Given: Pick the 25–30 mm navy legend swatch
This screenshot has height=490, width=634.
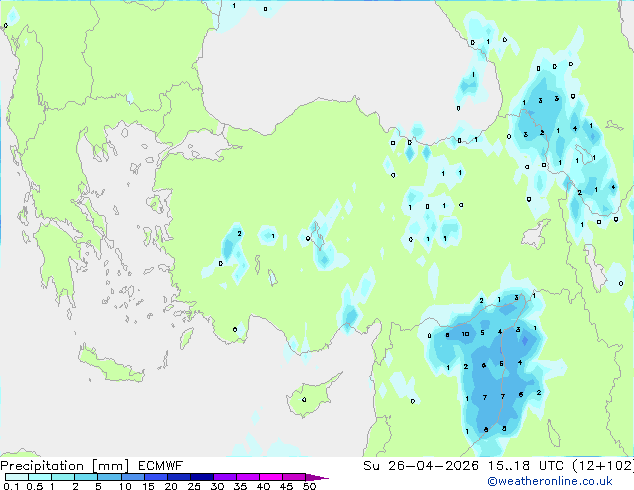Looking at the screenshot, I should click(x=201, y=477).
